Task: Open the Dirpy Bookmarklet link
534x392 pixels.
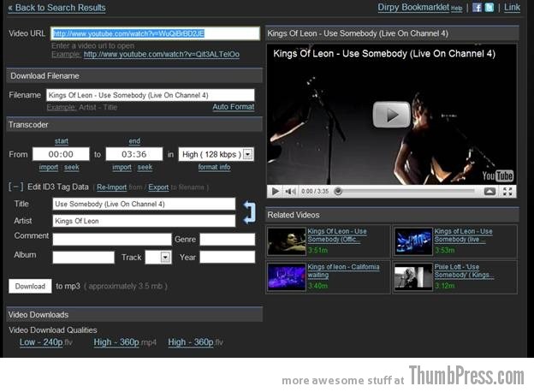Action: coord(413,7)
